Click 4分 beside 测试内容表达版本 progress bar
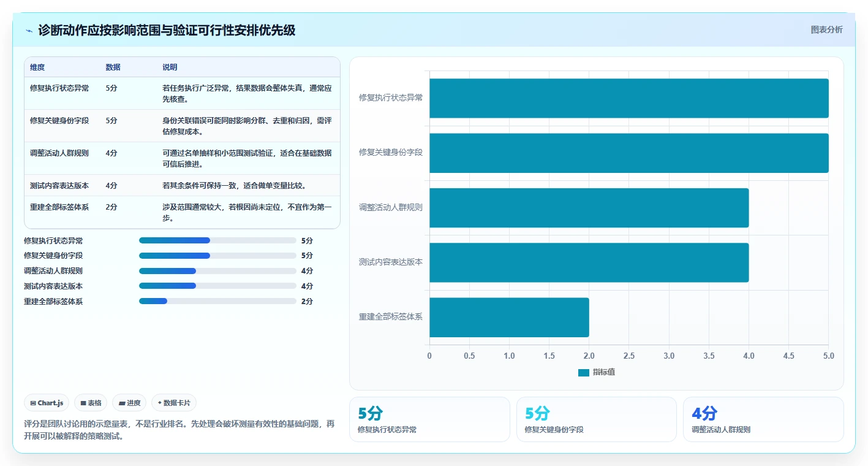The height and width of the screenshot is (466, 868). click(307, 286)
